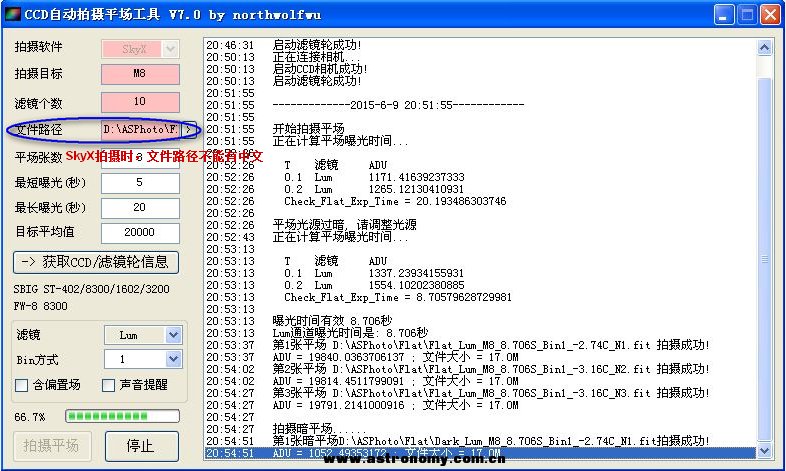The image size is (786, 471).
Task: Click the file path browse arrow button
Action: [x=188, y=129]
